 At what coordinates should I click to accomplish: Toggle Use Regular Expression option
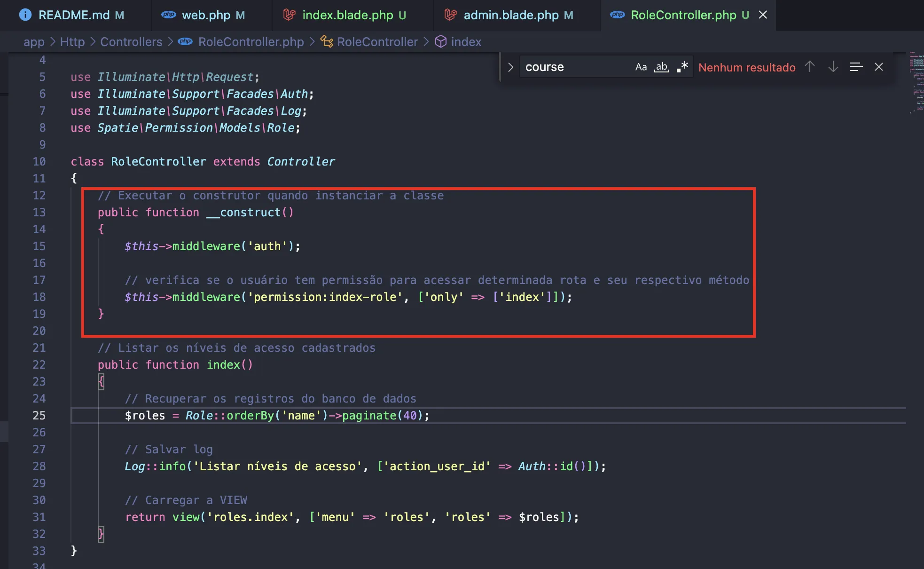(x=682, y=67)
